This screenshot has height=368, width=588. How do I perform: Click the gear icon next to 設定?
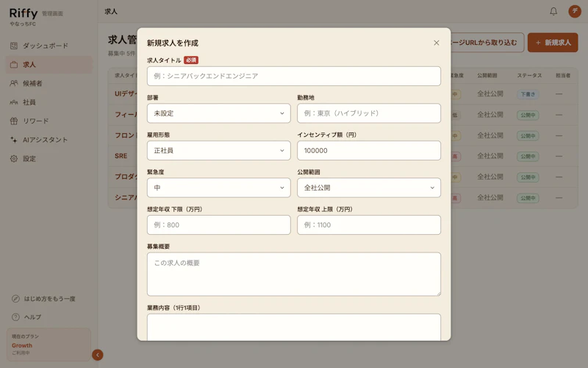click(x=14, y=158)
